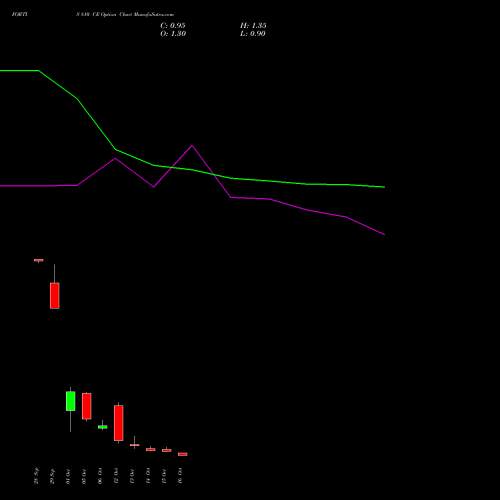Select the 16 Oct date label
The width and height of the screenshot is (500, 500).
pos(180,476)
